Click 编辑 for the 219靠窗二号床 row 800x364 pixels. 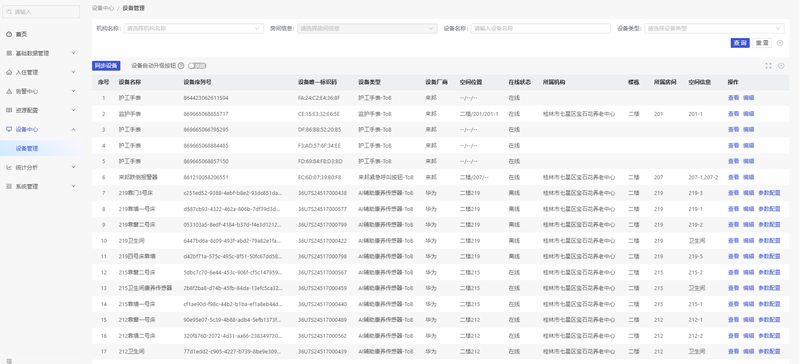pos(748,225)
